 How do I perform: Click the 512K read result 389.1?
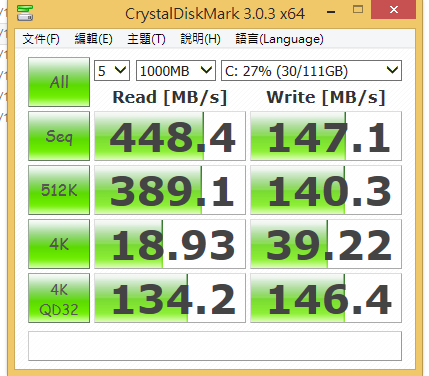170,190
